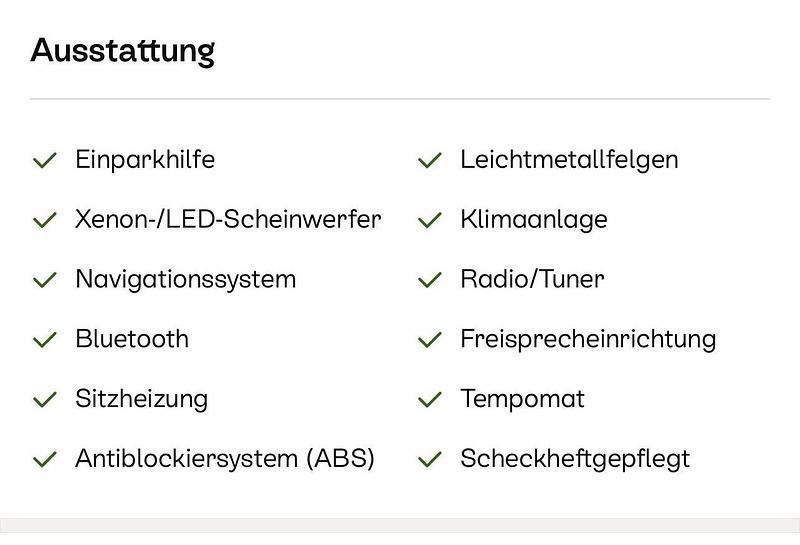Select the Scheckheftgepflegt entry text
Viewport: 800px width, 545px height.
[x=575, y=459]
